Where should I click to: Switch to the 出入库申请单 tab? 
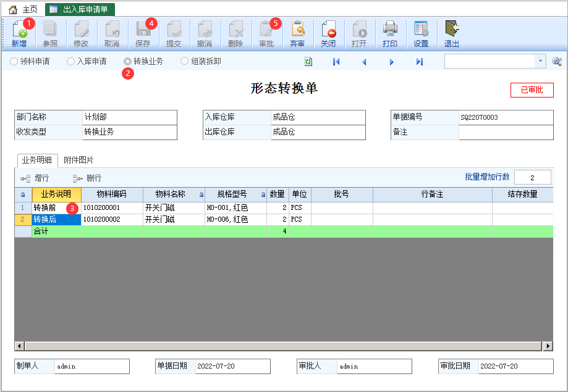coord(80,9)
